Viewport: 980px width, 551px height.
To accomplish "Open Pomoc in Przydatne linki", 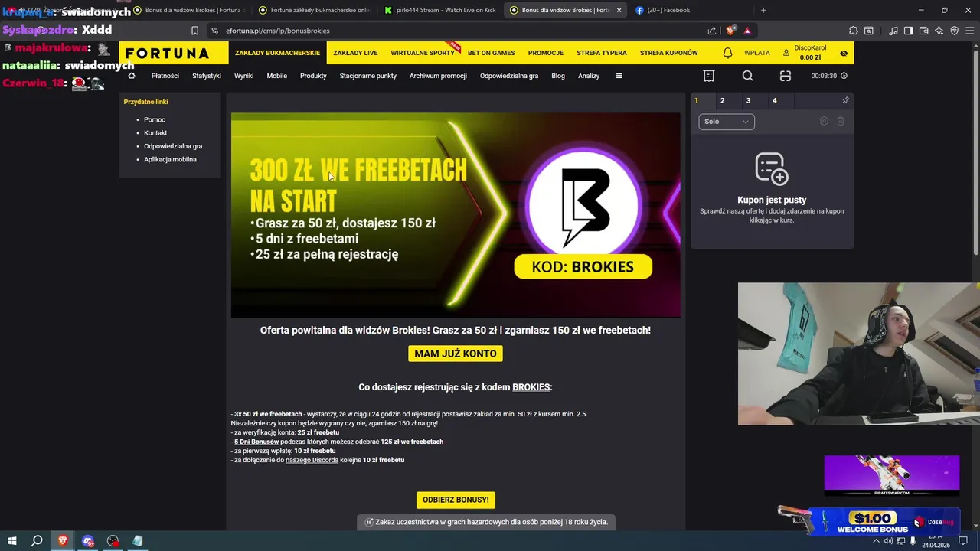I will (x=155, y=119).
